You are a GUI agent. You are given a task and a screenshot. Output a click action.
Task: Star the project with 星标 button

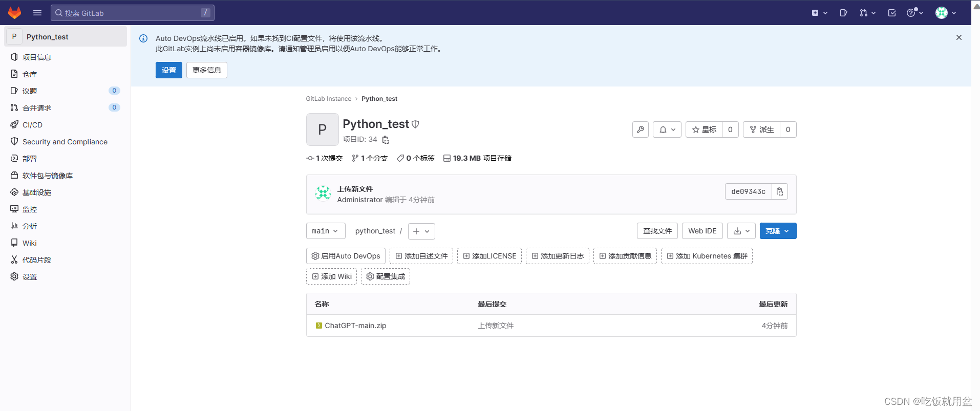[x=704, y=129]
